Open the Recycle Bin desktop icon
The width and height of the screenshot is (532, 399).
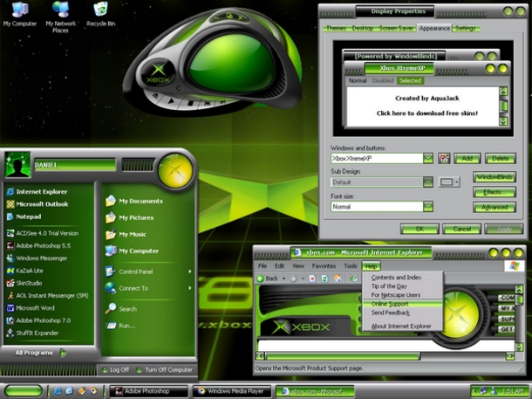[x=101, y=14]
